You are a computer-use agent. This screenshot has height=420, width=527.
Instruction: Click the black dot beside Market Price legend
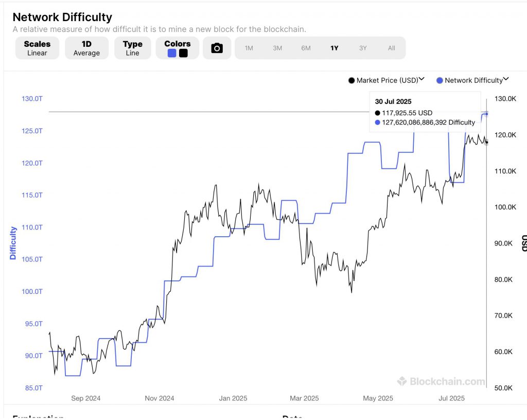[352, 80]
